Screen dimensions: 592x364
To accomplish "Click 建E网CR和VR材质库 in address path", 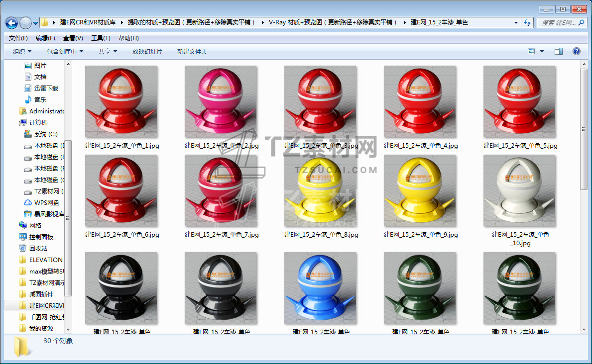I will pos(88,22).
